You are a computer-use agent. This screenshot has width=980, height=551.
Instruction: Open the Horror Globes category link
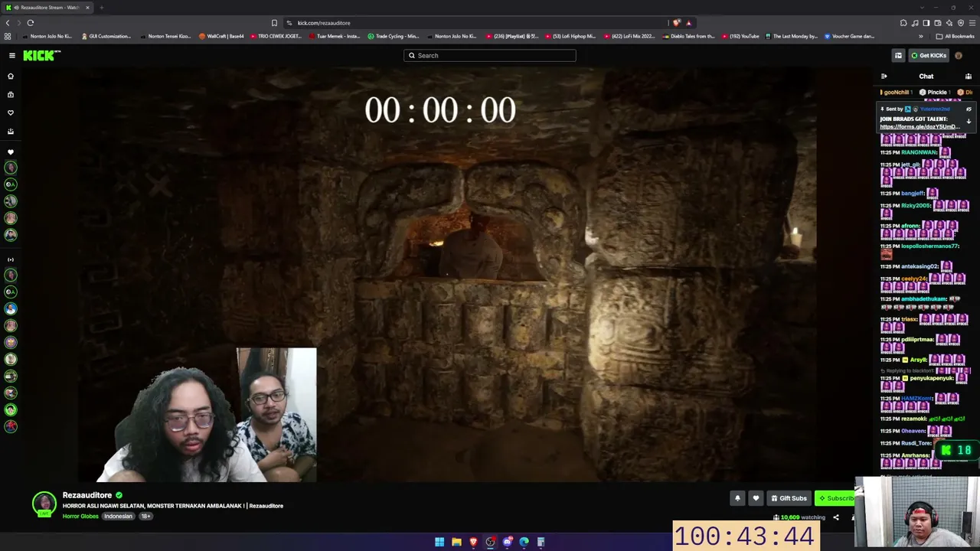tap(80, 517)
